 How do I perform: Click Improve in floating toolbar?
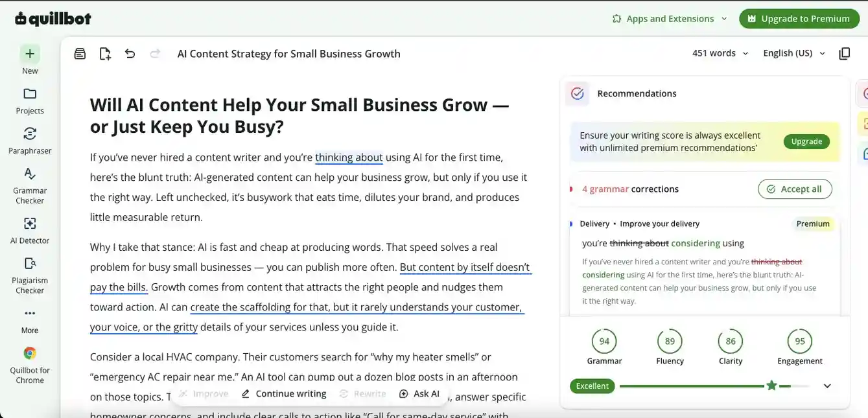(x=204, y=393)
